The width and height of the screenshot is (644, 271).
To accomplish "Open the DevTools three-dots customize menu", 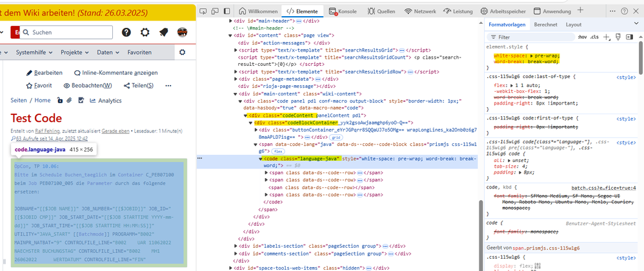I will pyautogui.click(x=612, y=11).
